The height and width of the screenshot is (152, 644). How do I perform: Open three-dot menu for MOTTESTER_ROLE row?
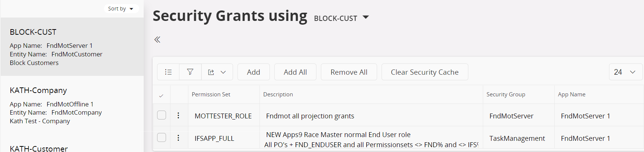[178, 115]
